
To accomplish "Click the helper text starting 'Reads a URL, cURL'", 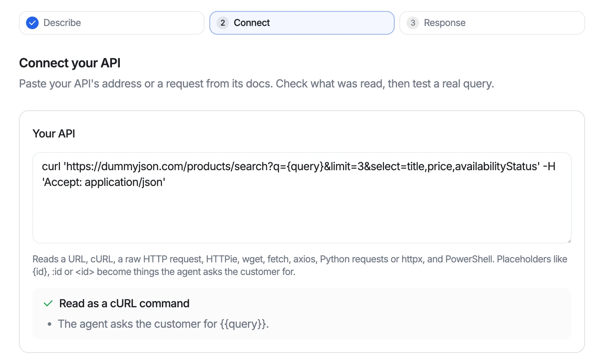I will click(300, 266).
